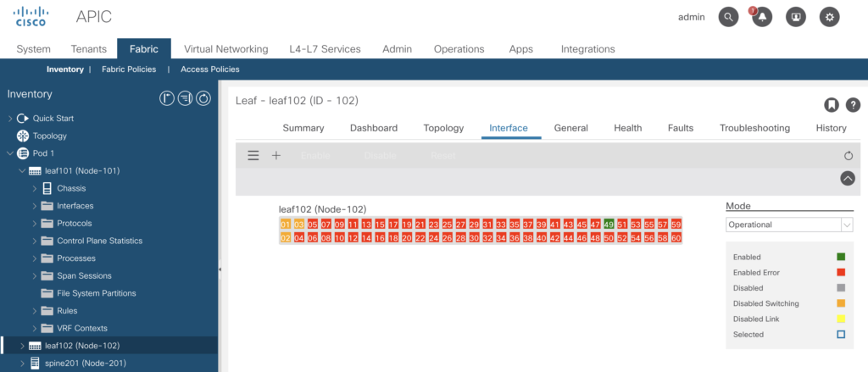Click the admin user label

(692, 17)
